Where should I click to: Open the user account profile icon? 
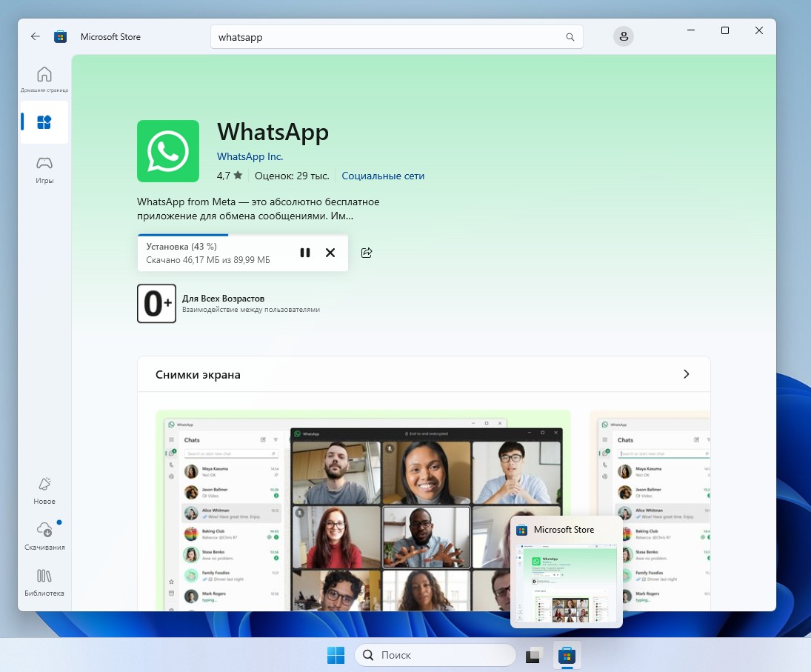[624, 37]
